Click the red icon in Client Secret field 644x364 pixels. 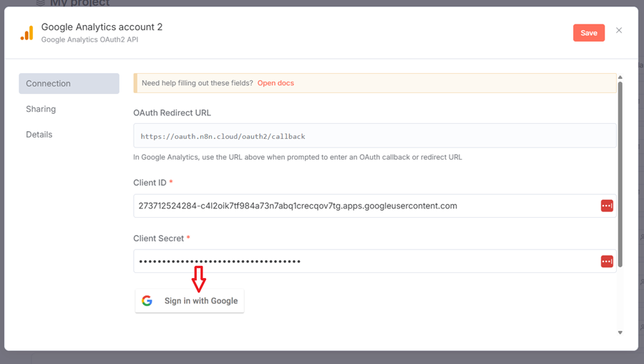607,262
